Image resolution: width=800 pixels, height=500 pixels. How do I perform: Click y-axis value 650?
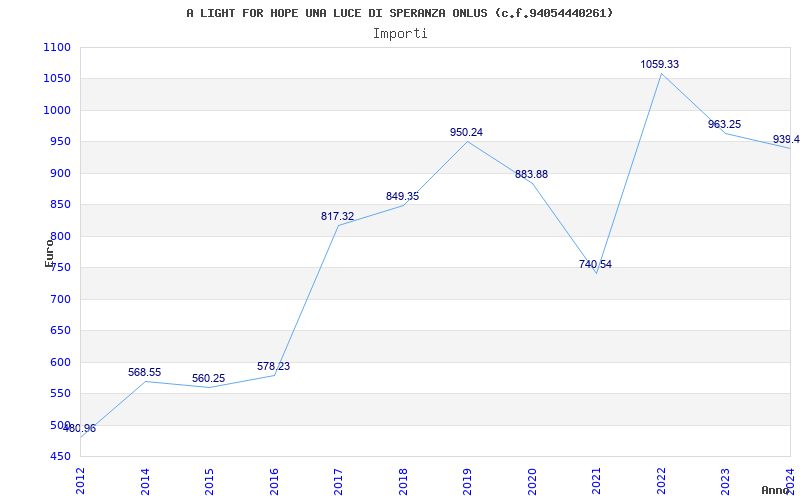coord(60,331)
